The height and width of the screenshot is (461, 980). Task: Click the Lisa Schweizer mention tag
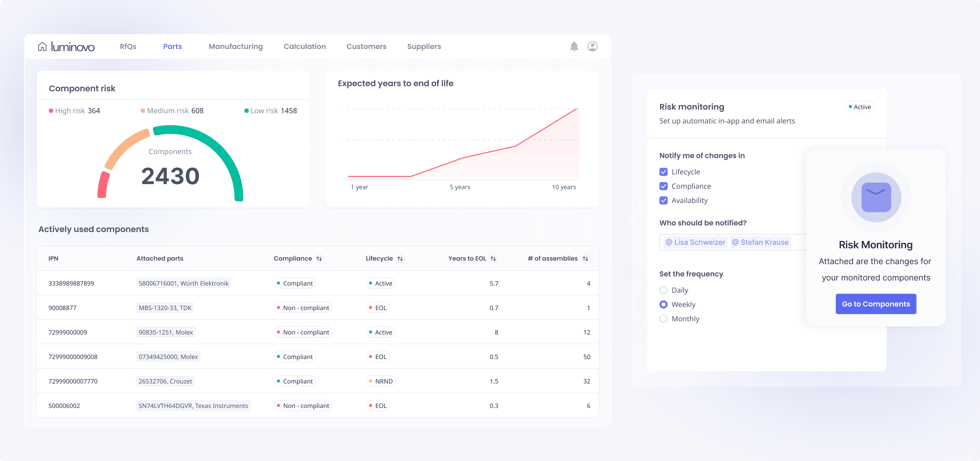(x=695, y=242)
